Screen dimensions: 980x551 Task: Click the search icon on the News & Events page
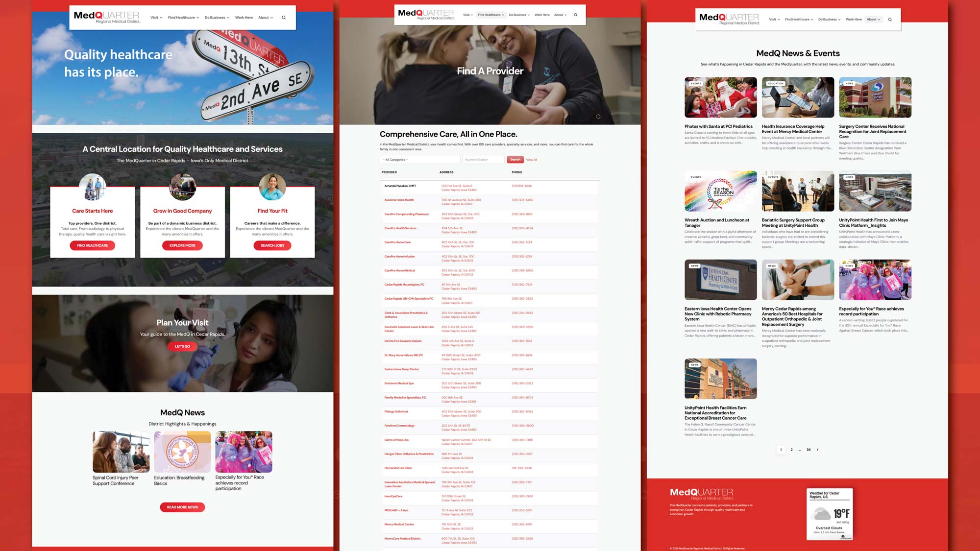(x=890, y=19)
